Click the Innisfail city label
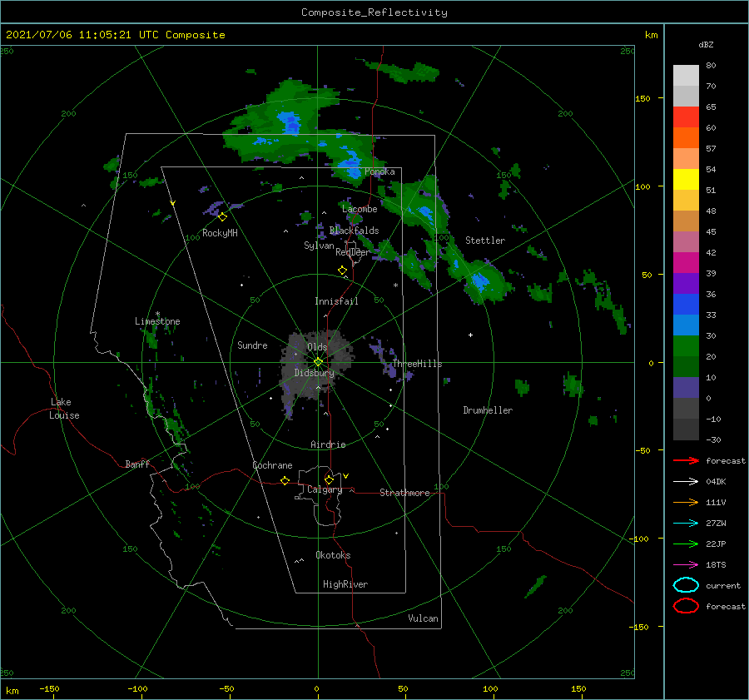The height and width of the screenshot is (700, 749). [x=336, y=301]
